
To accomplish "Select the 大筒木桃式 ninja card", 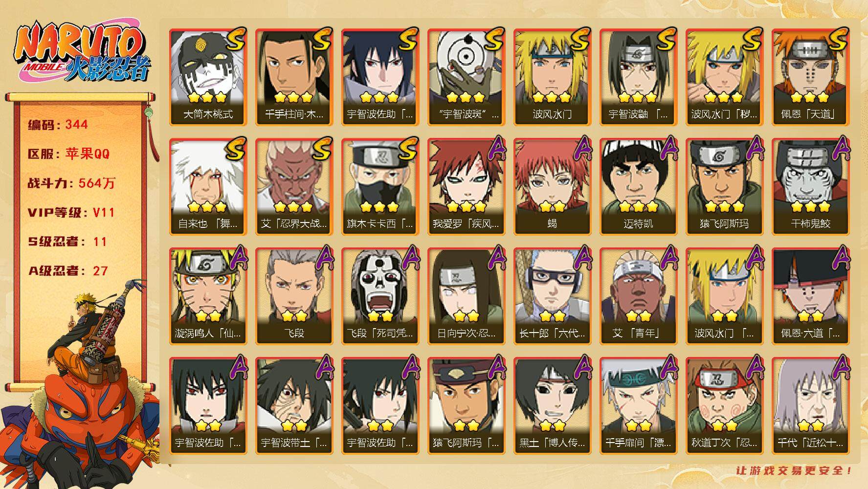I will click(x=208, y=77).
